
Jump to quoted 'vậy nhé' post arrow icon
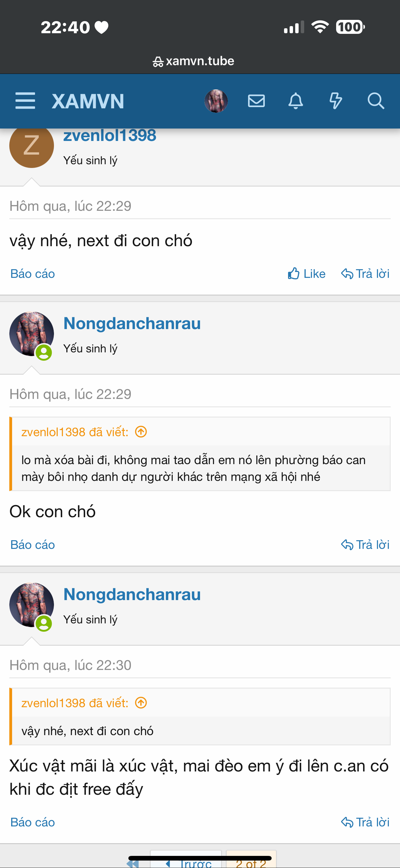pos(141,703)
